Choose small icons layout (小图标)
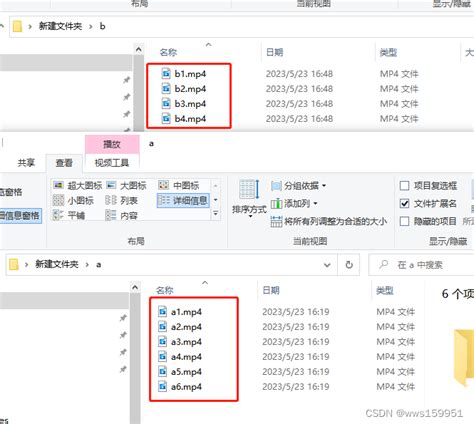This screenshot has height=424, width=474. click(73, 200)
